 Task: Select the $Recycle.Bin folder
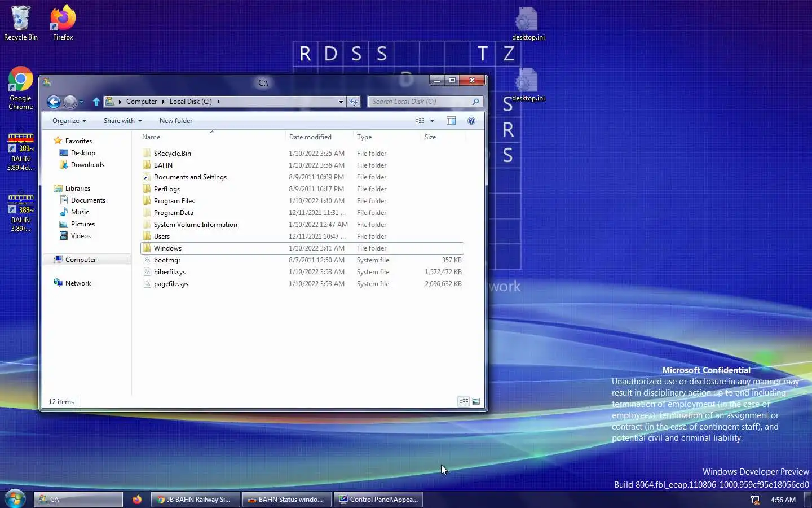click(302, 154)
